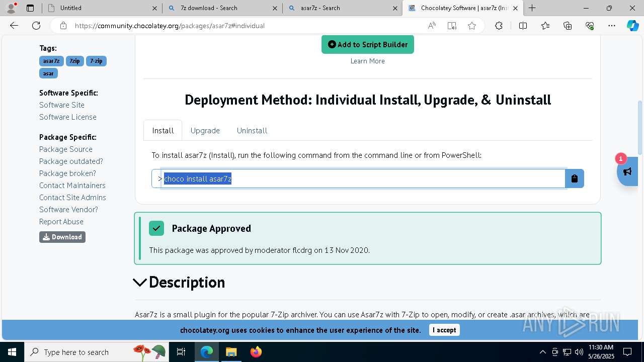Image resolution: width=644 pixels, height=362 pixels.
Task: Copy the choco install command via clipboard icon
Action: pyautogui.click(x=575, y=178)
